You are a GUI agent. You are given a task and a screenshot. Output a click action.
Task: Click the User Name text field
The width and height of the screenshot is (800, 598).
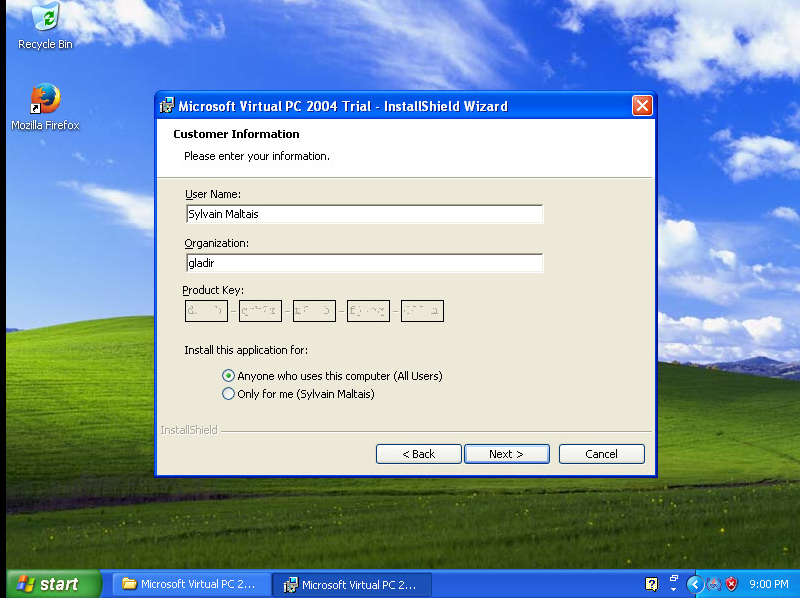point(364,214)
